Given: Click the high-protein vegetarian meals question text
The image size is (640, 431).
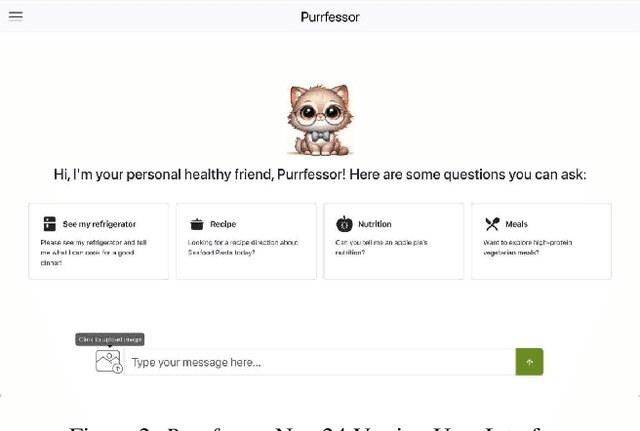Looking at the screenshot, I should click(x=532, y=247).
